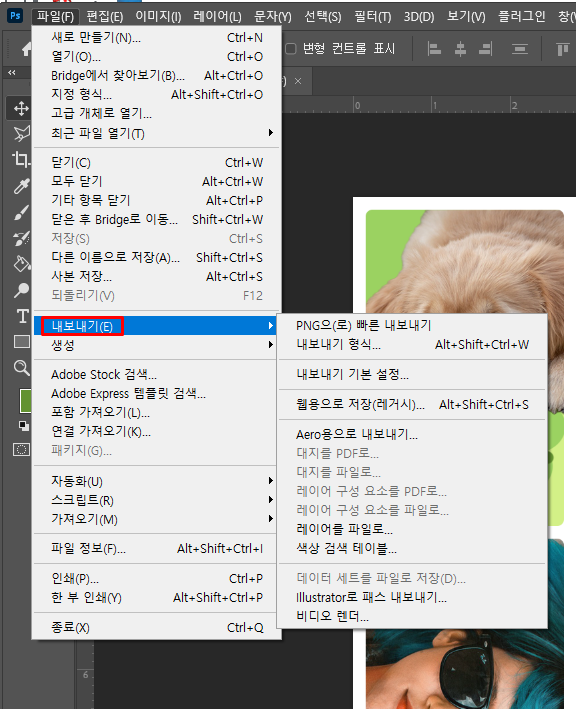Click default foreground/background colors icon

click(24, 425)
